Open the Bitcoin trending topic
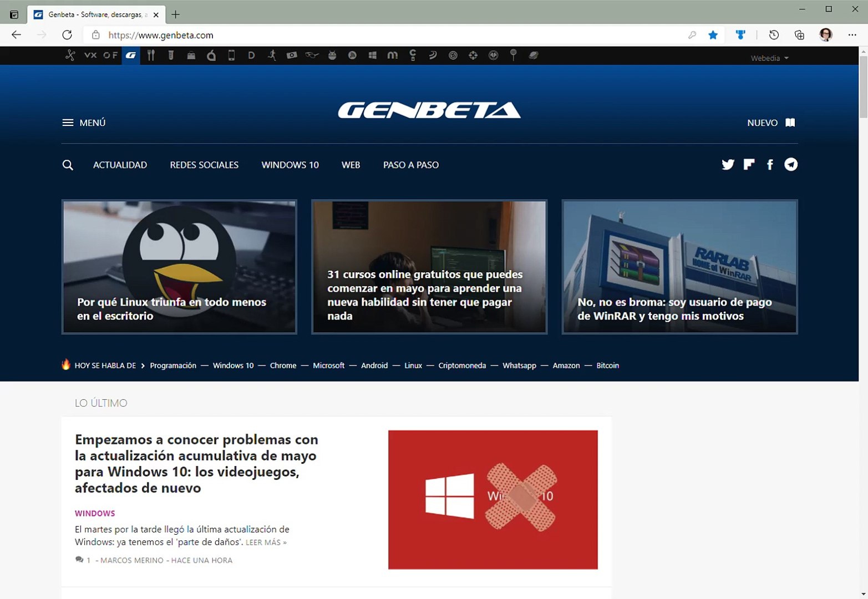 (607, 366)
